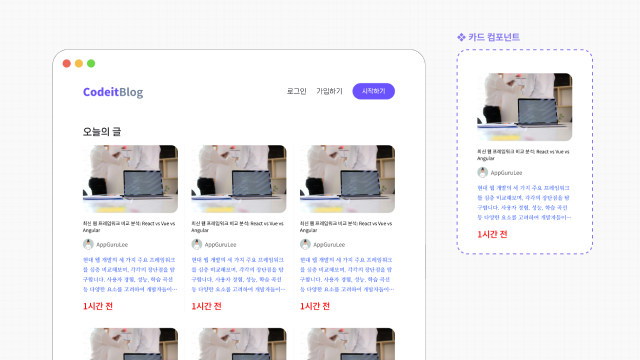Screen dimensions: 640x360
Task: Click first card's red 1시간 전 timestamp
Action: coord(98,306)
